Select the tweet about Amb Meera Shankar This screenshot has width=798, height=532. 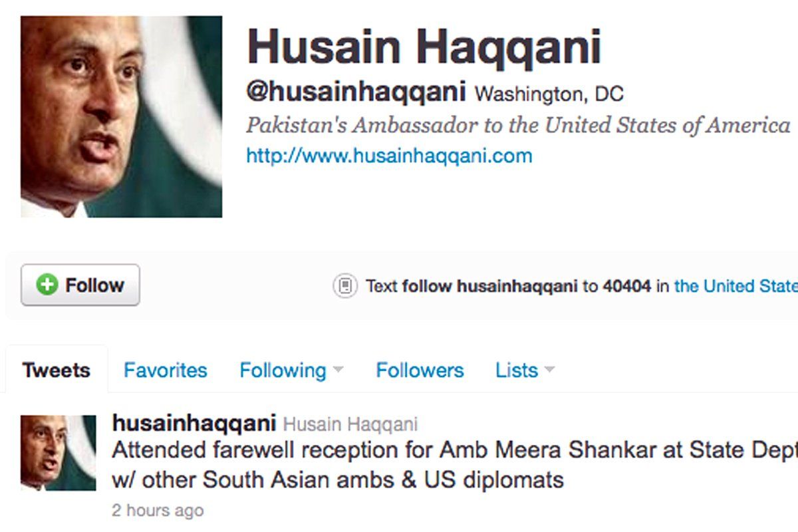455,464
